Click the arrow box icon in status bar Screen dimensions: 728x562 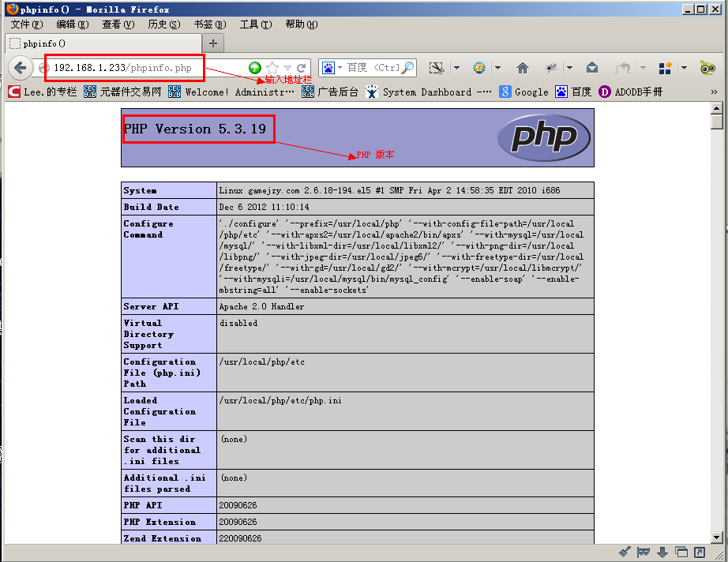[700, 553]
